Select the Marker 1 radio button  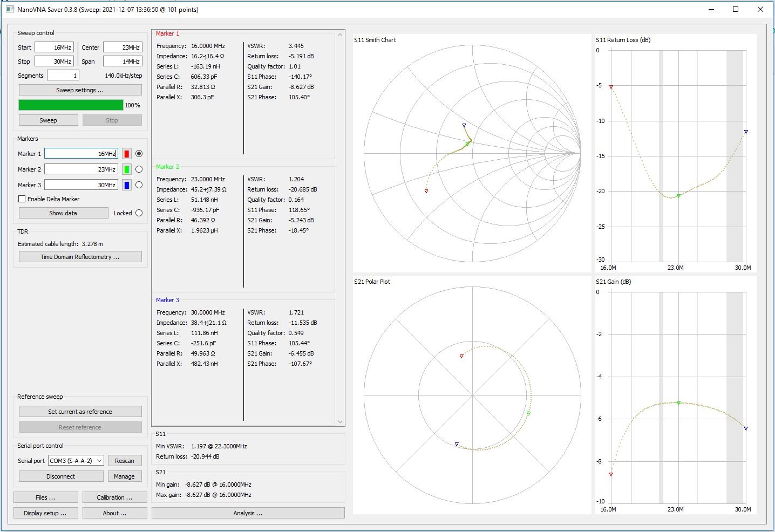click(x=139, y=154)
